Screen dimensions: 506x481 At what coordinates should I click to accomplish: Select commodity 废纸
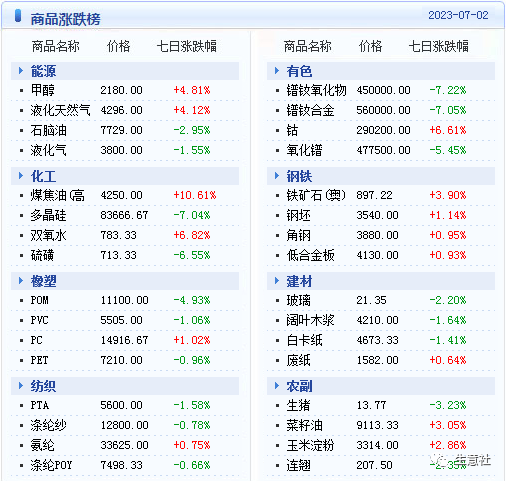(298, 360)
